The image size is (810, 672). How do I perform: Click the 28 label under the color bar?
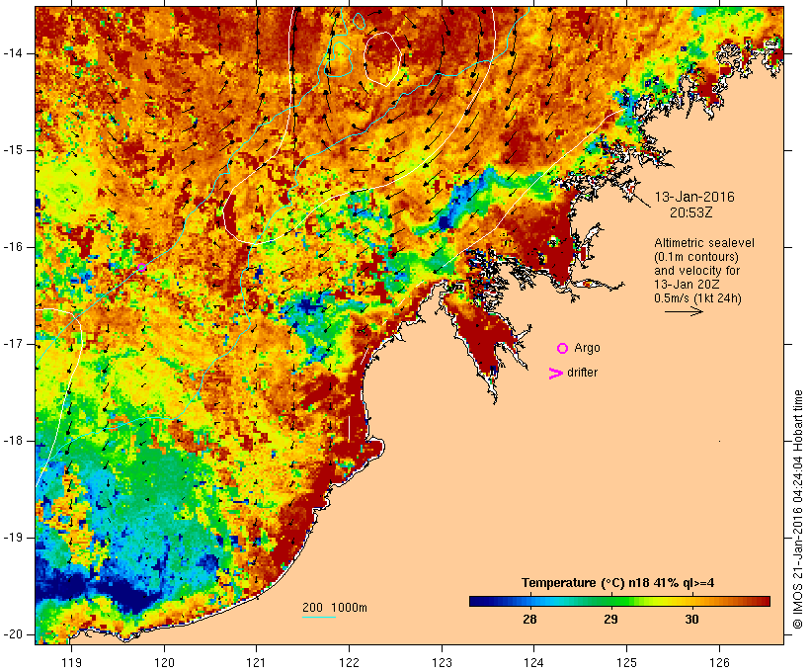pos(529,619)
